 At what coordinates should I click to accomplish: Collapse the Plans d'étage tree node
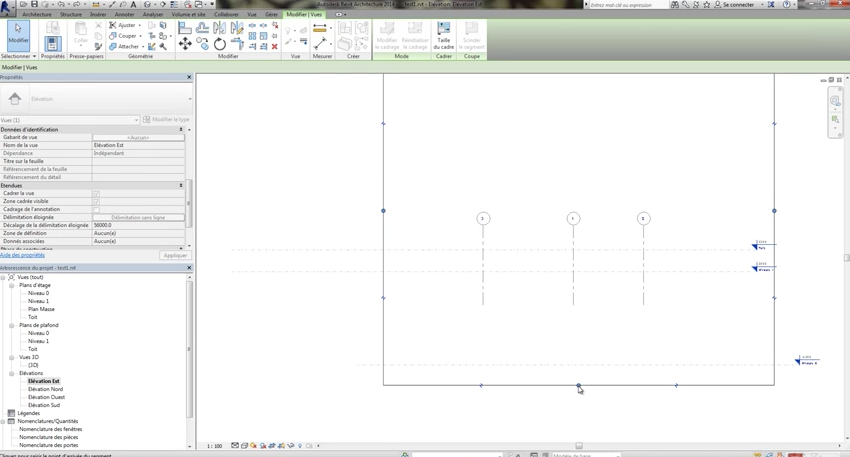tap(12, 285)
